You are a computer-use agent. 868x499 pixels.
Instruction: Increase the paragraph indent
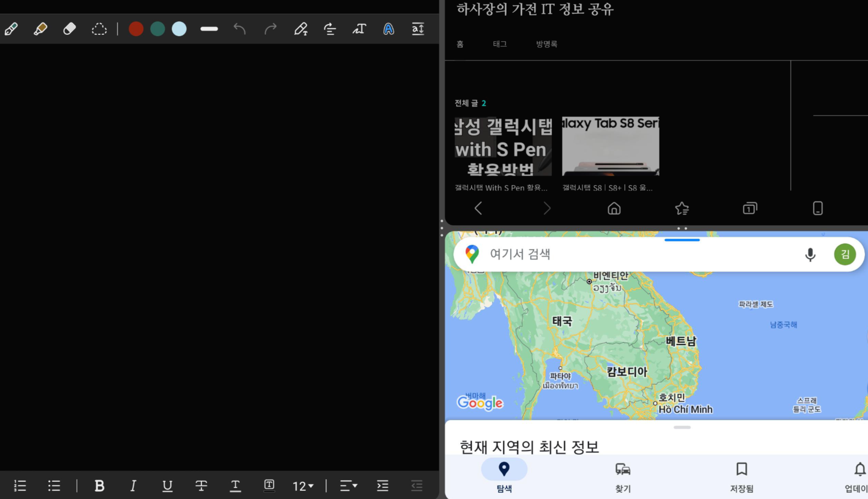pos(383,486)
